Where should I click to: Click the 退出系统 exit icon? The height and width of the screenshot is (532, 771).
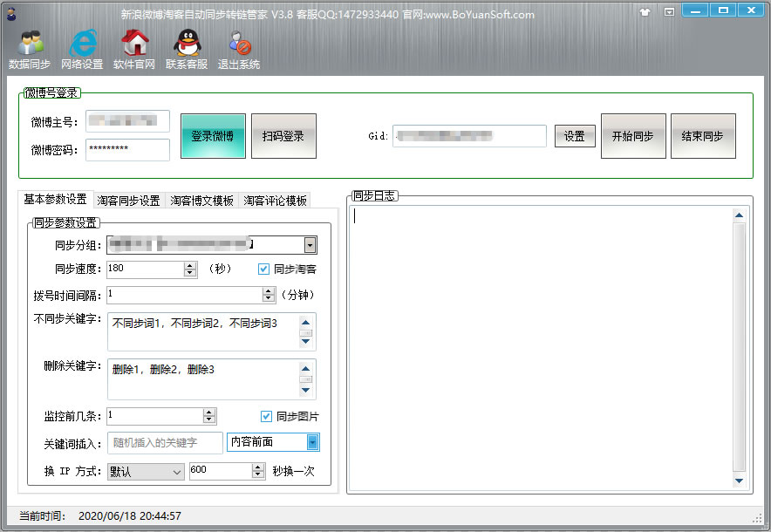(x=239, y=50)
